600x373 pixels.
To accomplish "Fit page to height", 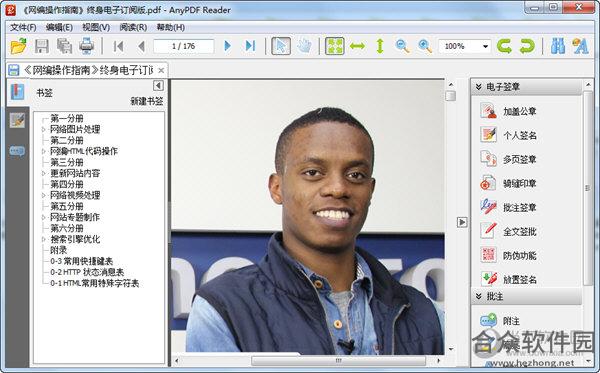I will click(380, 46).
